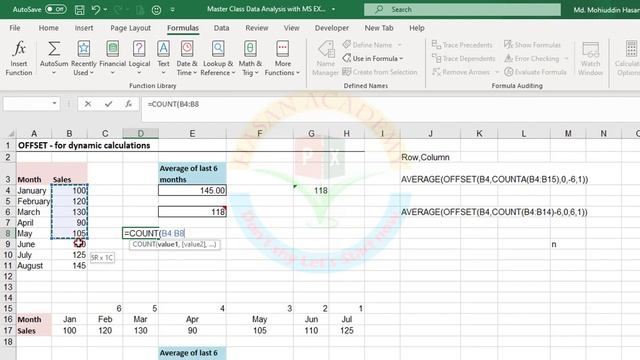
Task: Open the Financial functions menu
Action: (112, 58)
